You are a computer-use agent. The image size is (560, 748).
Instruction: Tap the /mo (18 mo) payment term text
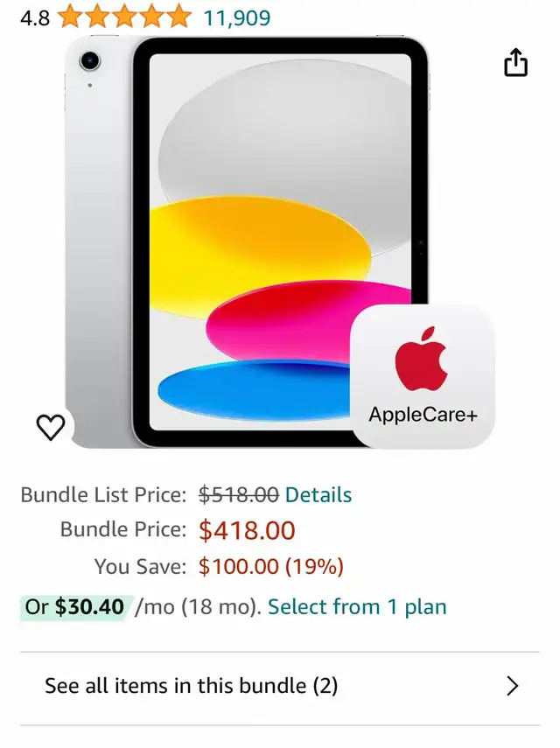coord(198,607)
